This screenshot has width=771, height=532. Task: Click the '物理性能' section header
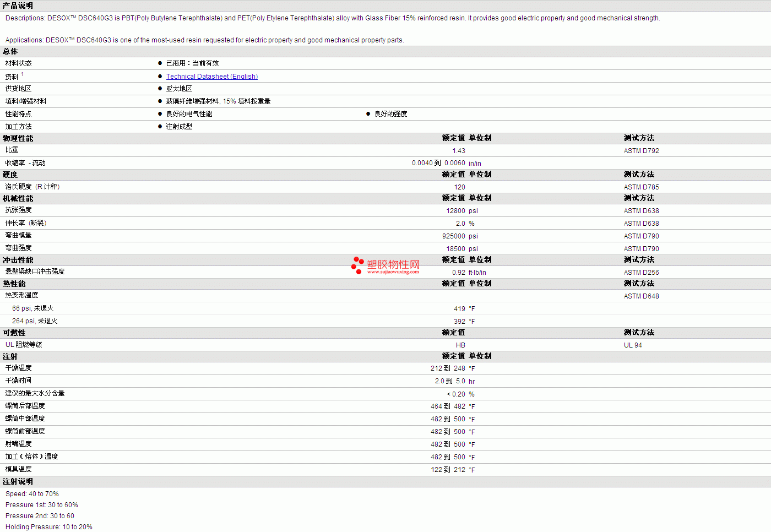point(18,138)
